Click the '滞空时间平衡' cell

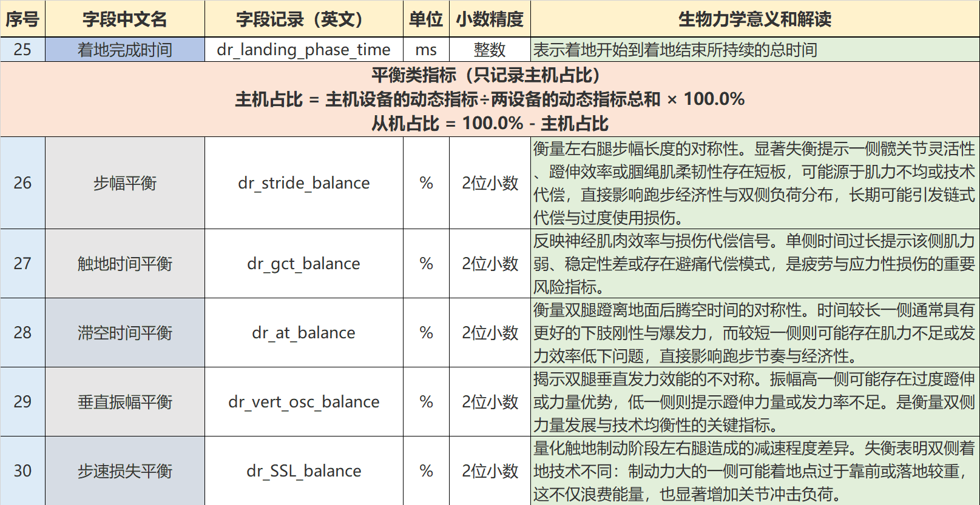(125, 333)
